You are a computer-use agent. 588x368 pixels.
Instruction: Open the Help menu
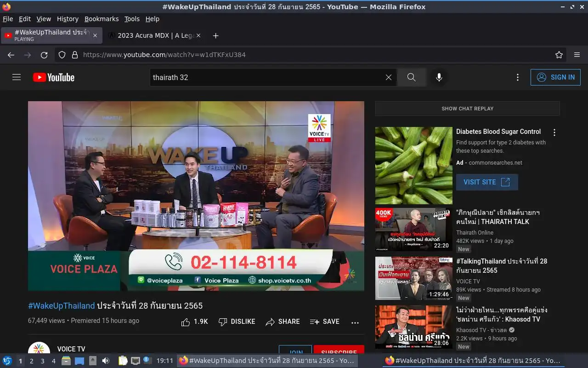(x=153, y=19)
